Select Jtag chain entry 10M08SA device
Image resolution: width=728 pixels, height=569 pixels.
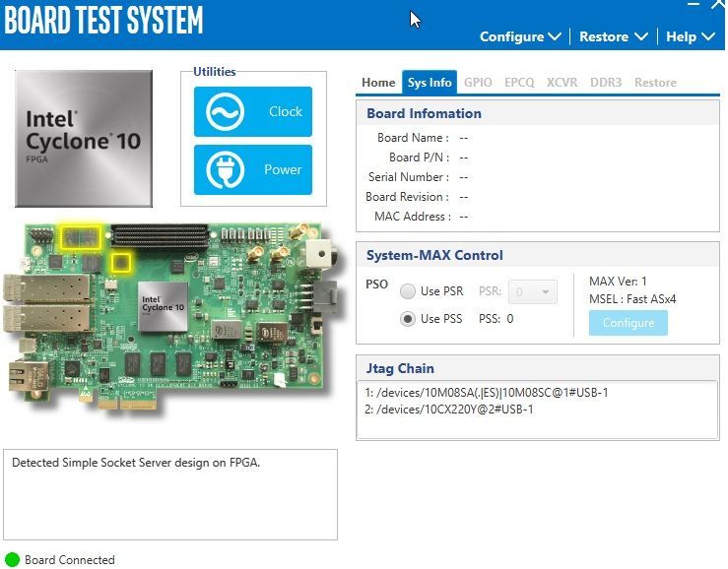coord(486,393)
